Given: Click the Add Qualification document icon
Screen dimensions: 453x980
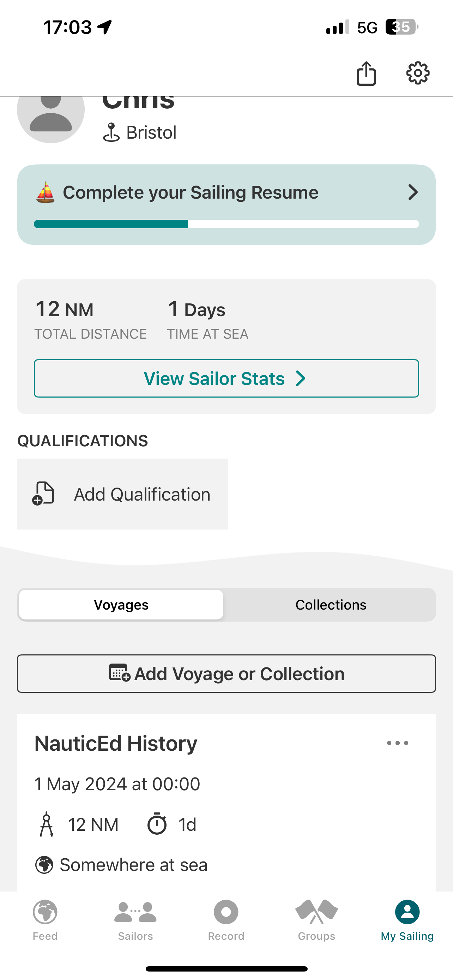Looking at the screenshot, I should [43, 494].
